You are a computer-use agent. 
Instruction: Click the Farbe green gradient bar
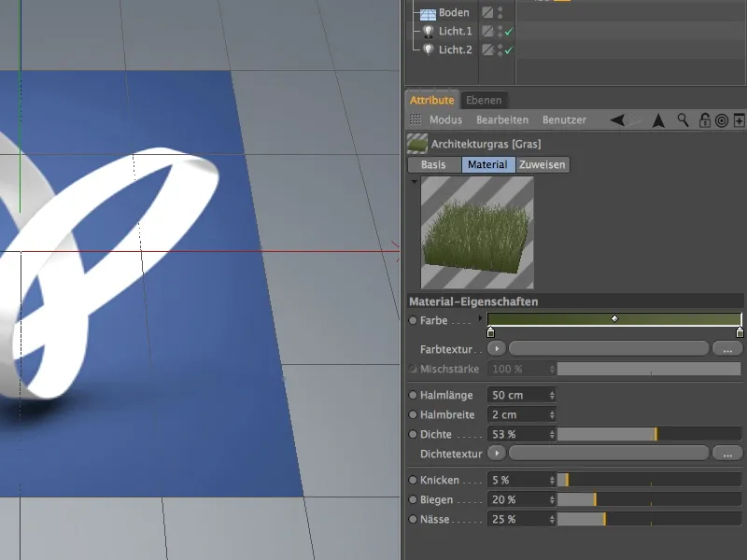tap(614, 319)
